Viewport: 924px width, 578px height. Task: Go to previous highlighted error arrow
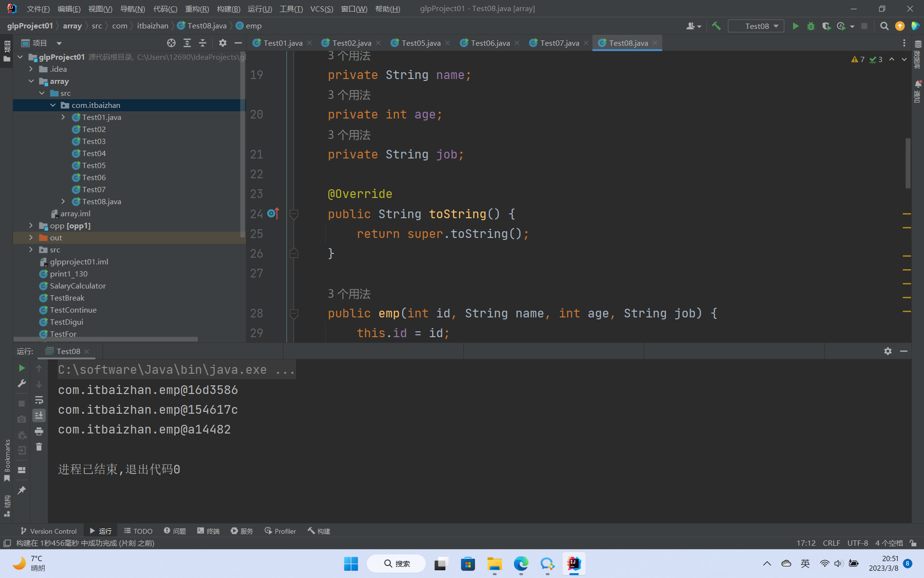click(x=892, y=59)
